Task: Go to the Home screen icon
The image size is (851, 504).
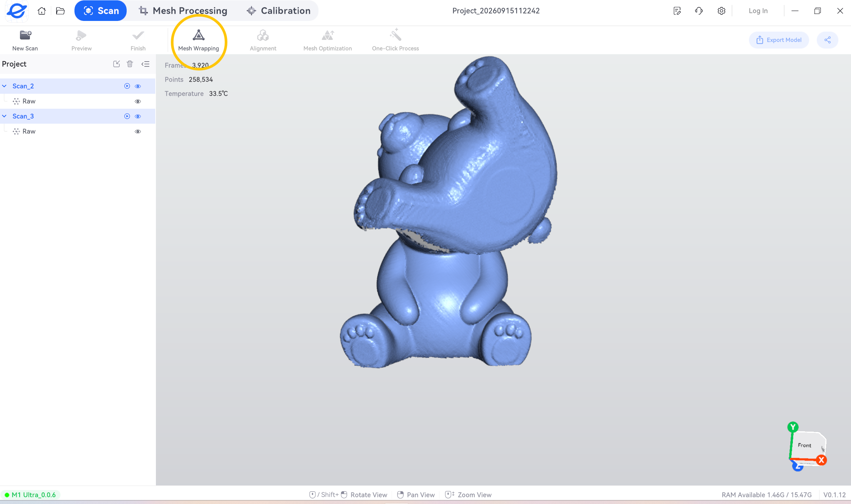Action: tap(42, 11)
